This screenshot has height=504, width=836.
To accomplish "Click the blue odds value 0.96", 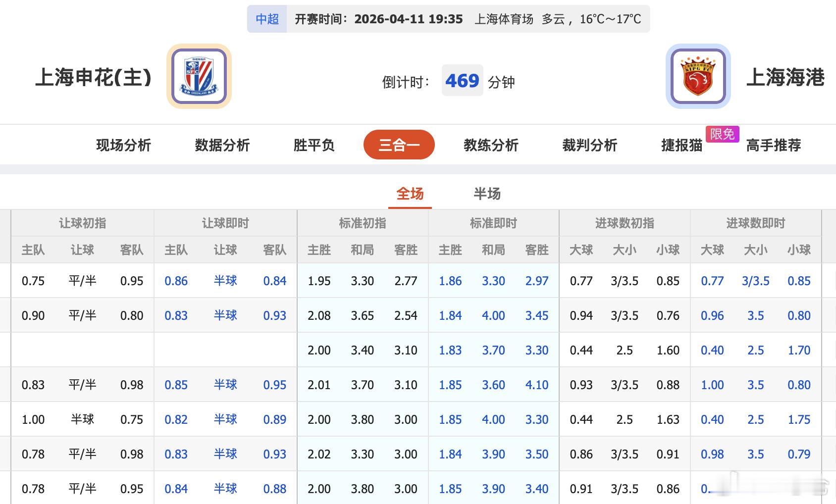I will click(712, 315).
